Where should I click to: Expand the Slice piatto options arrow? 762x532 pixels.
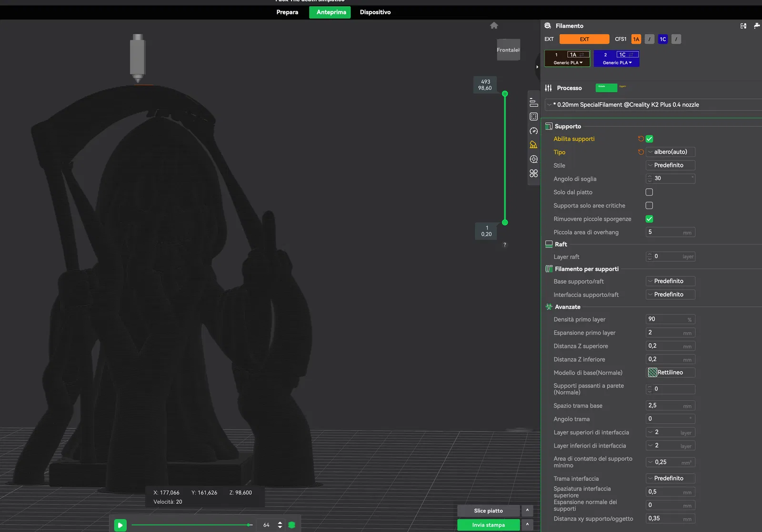[527, 511]
